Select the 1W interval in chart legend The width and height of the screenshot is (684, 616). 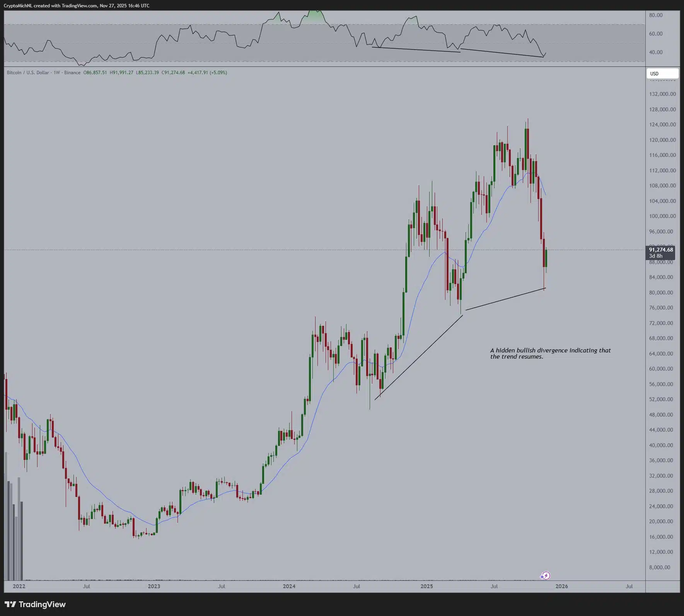tap(56, 73)
